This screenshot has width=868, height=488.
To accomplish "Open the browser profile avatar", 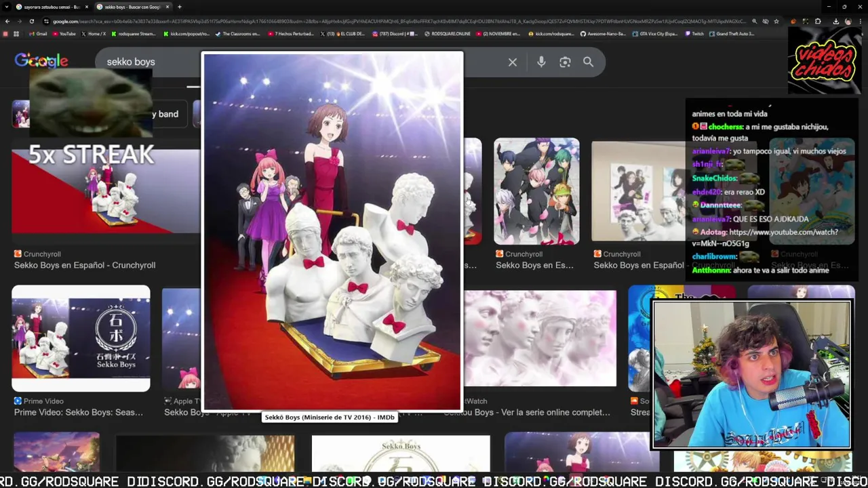I will (848, 21).
